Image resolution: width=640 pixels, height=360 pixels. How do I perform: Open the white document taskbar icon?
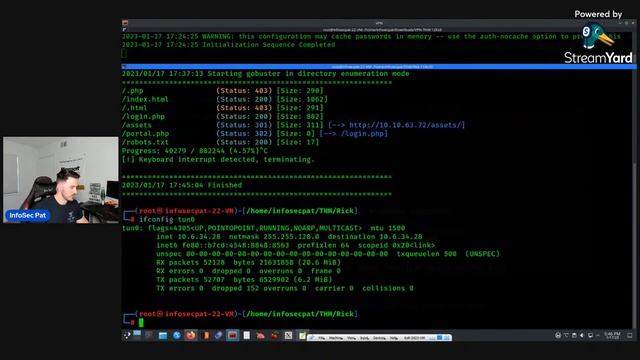(x=247, y=335)
